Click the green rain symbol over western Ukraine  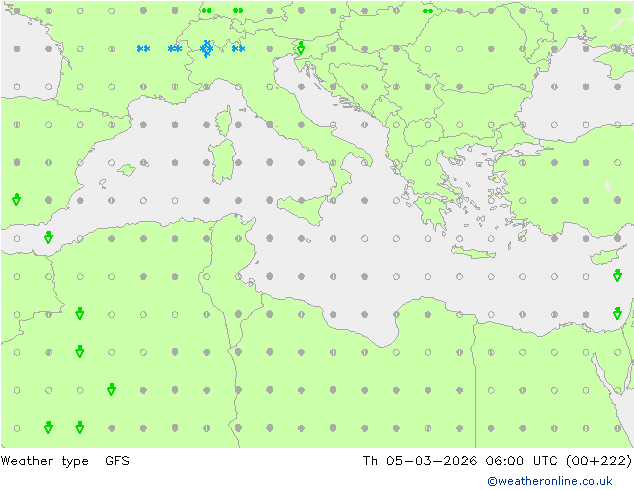pyautogui.click(x=428, y=11)
